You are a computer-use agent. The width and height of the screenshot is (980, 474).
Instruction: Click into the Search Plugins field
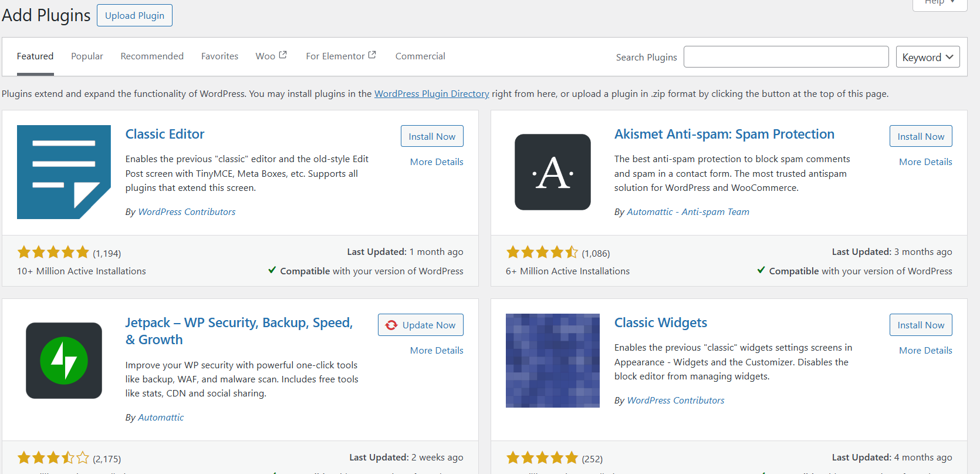pos(786,57)
